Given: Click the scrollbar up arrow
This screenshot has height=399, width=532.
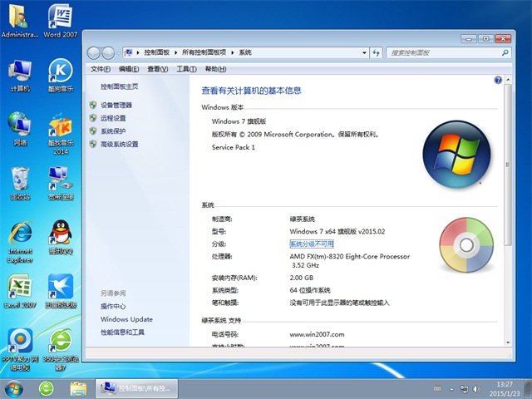Looking at the screenshot, I should (508, 80).
